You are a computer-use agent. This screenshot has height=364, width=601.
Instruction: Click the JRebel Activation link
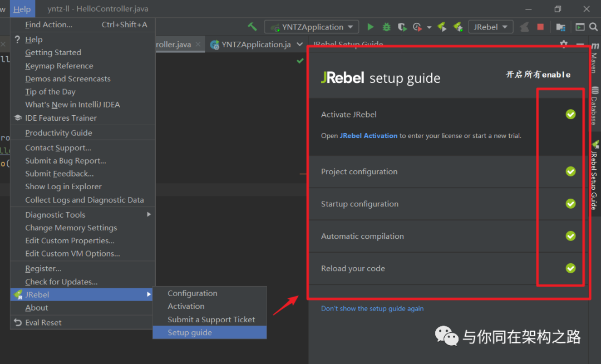[368, 136]
